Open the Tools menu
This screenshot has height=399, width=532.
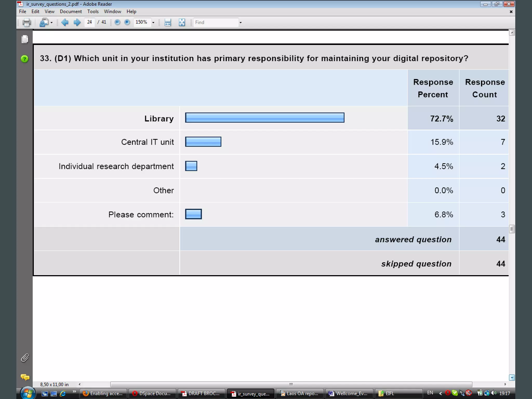click(93, 11)
